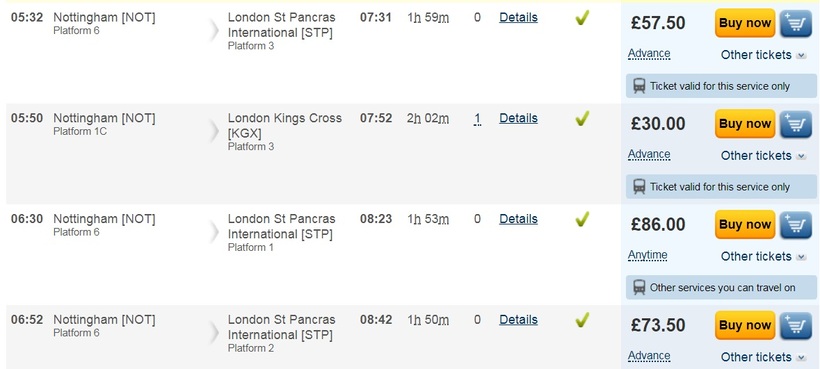Expand Other tickets for 06:30 train

point(764,257)
